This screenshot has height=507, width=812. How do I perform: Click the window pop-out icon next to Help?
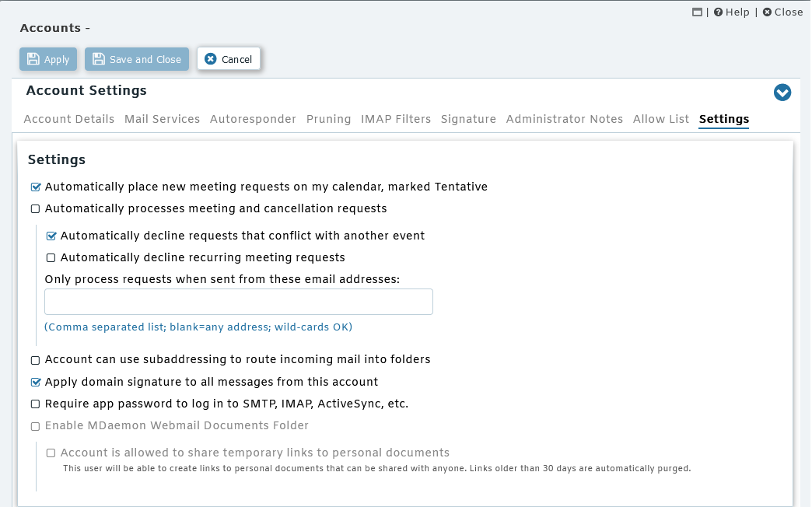pos(697,12)
